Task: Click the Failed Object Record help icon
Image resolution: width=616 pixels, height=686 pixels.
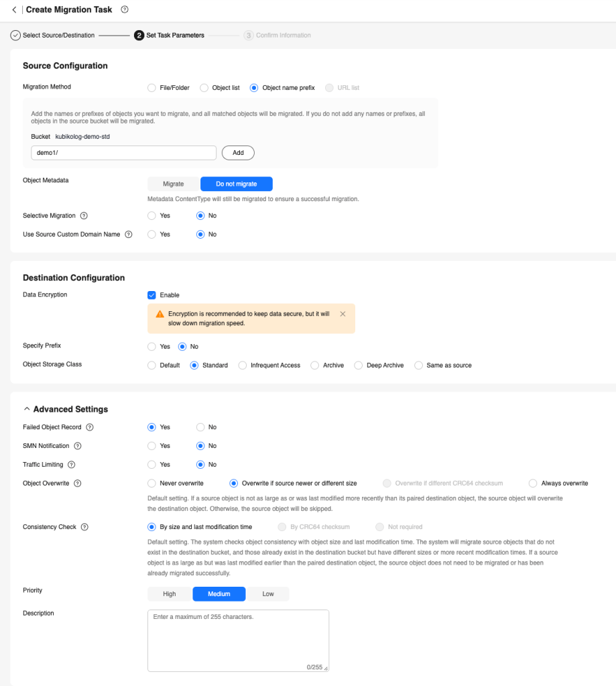Action: (x=90, y=427)
